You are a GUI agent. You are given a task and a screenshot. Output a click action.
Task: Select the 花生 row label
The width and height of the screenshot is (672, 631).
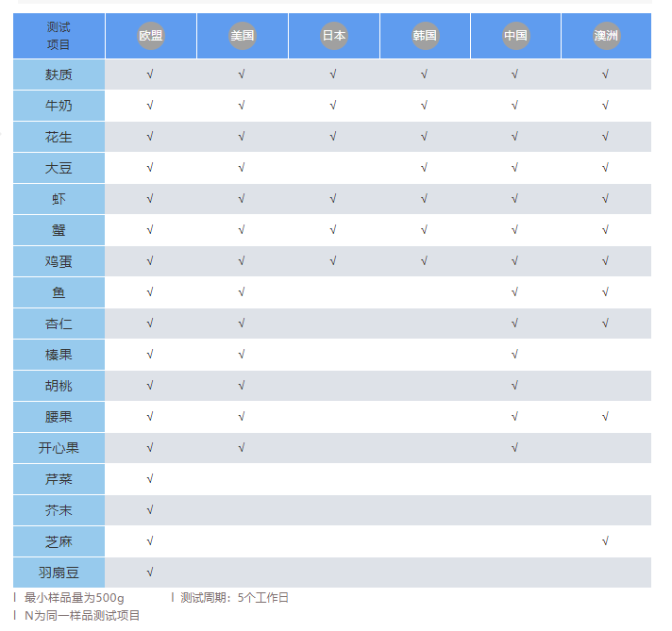(x=59, y=137)
